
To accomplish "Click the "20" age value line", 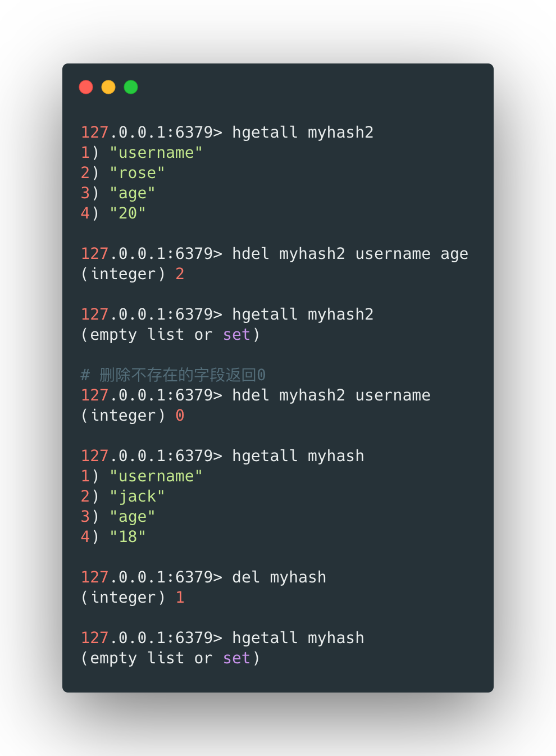I will coord(127,213).
